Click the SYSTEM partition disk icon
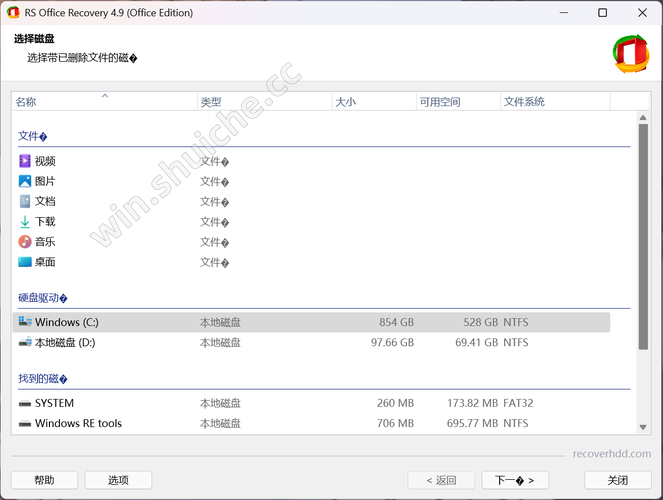This screenshot has width=663, height=500. pos(25,404)
